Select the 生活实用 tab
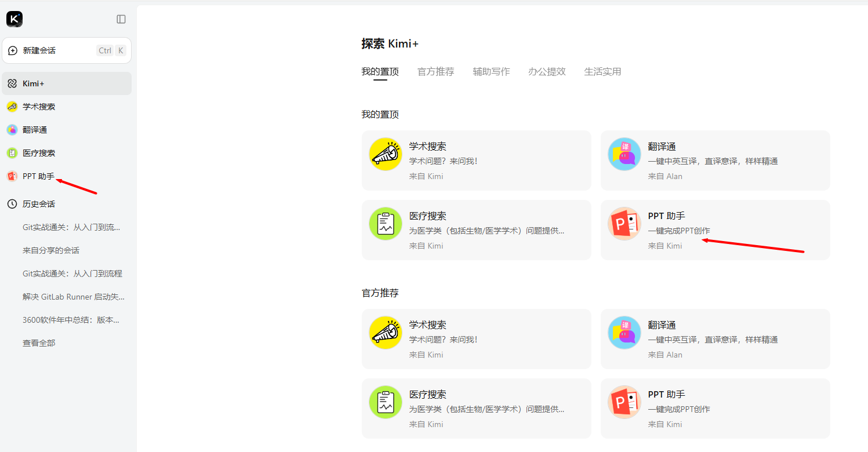The height and width of the screenshot is (452, 868). pyautogui.click(x=602, y=72)
